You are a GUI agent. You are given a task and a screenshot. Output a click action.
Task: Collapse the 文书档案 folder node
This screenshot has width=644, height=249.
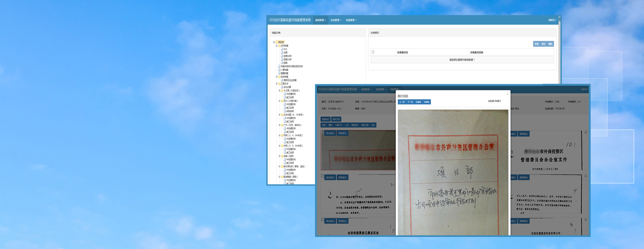click(277, 46)
